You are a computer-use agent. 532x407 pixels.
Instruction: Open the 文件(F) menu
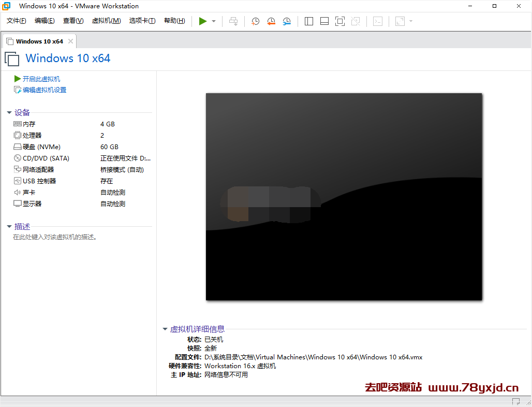pyautogui.click(x=16, y=21)
